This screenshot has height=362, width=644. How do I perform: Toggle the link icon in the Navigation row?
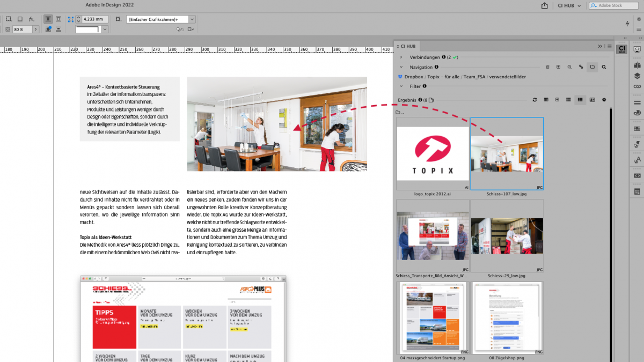(x=581, y=67)
